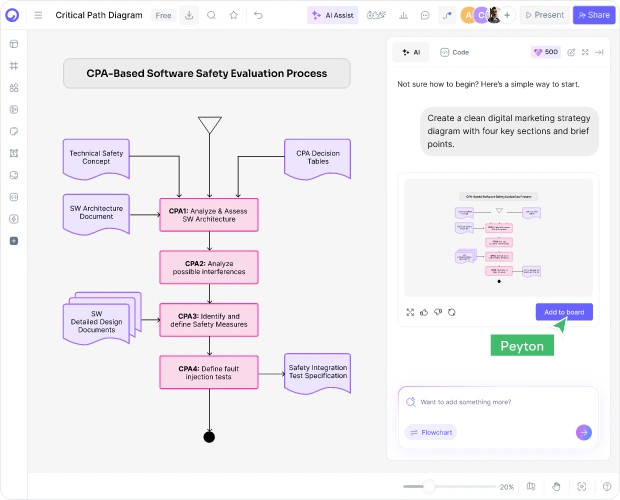Screen dimensions: 620x500
Task: Open the reactions celebration icon
Action: point(376,15)
